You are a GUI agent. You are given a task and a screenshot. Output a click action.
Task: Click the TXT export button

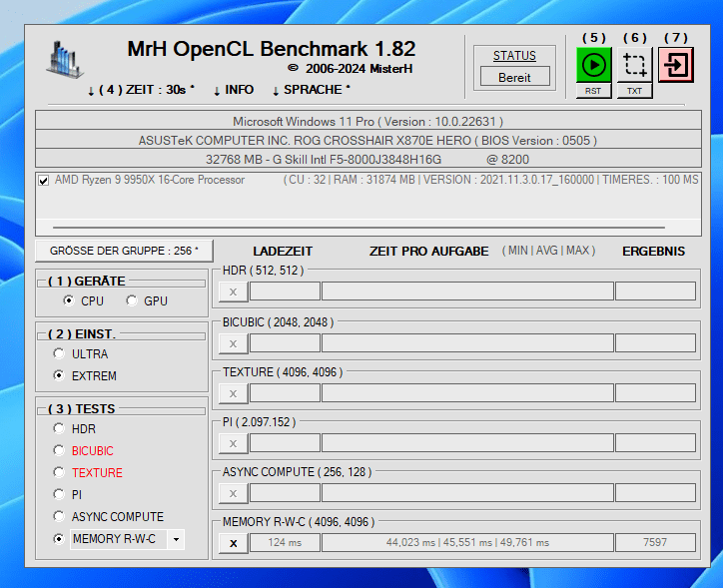[x=634, y=91]
